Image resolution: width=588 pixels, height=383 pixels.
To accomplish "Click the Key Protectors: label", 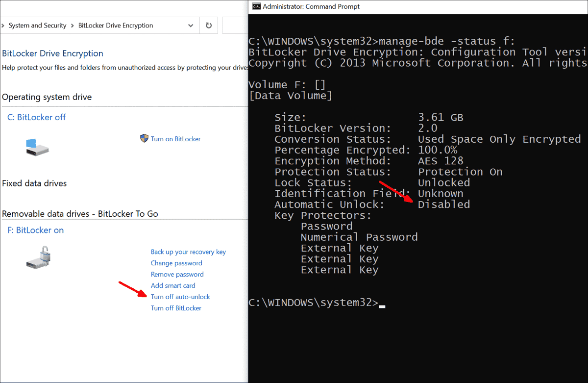I will (x=323, y=216).
